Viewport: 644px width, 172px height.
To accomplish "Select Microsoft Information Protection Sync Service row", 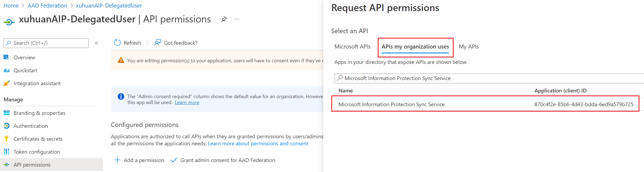I will (485, 104).
